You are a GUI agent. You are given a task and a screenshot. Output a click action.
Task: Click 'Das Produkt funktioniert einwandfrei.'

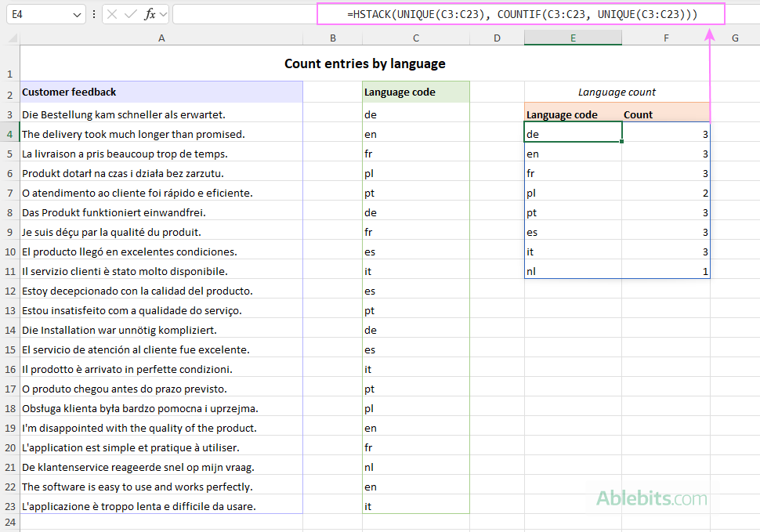114,212
